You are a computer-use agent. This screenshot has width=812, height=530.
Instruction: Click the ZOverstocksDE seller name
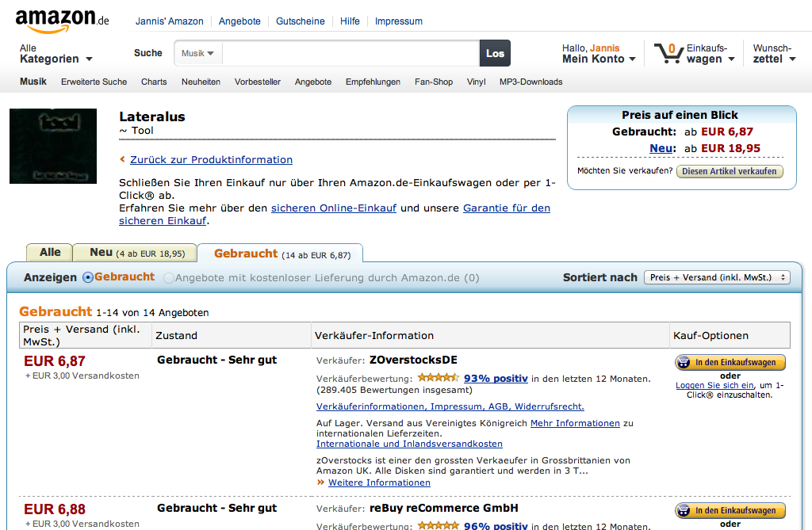click(x=413, y=360)
